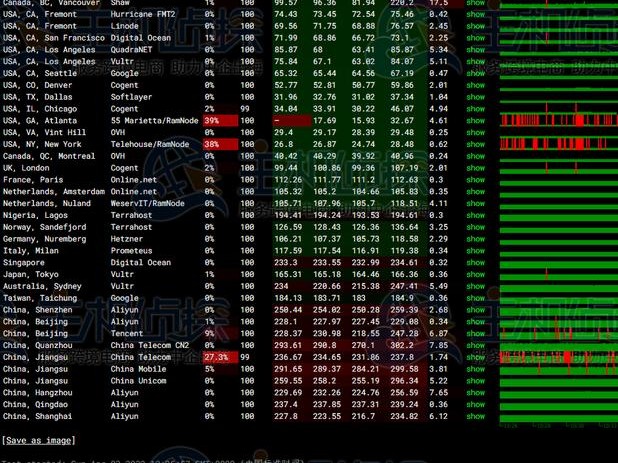Click show for Taiwan Taichung Google row

(x=476, y=298)
